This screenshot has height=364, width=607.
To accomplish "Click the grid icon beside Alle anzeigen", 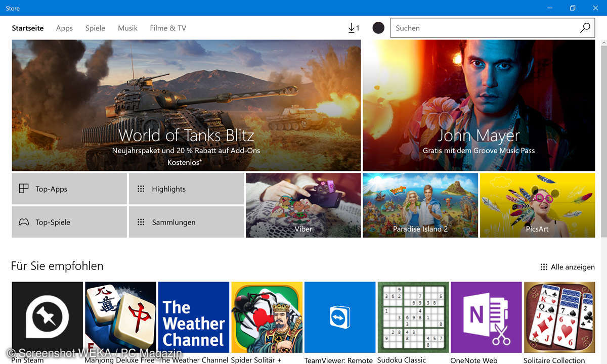I will pyautogui.click(x=544, y=267).
